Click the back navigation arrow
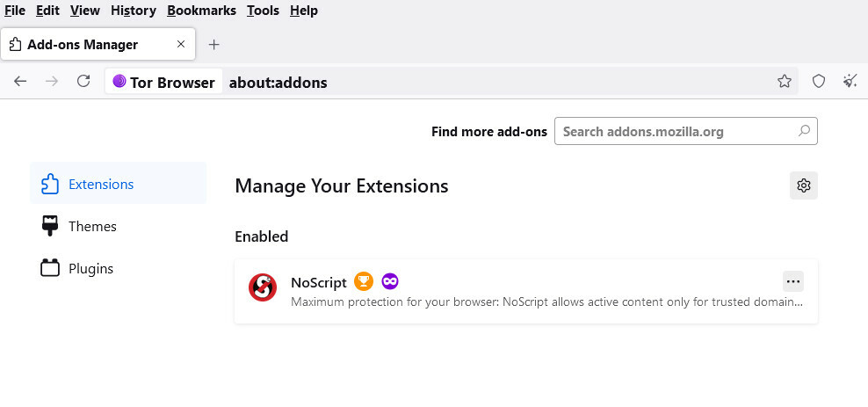The image size is (868, 407). point(20,82)
